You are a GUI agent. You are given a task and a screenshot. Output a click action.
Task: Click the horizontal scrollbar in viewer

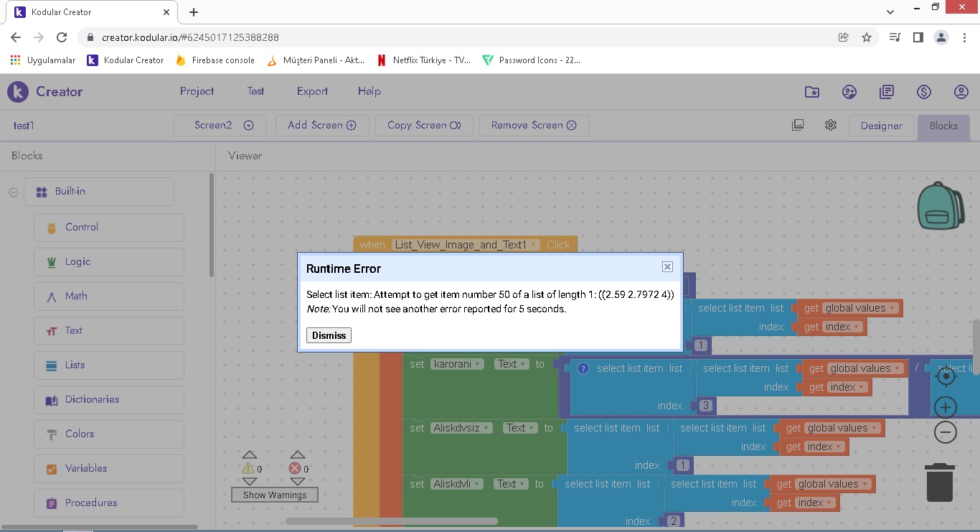(392, 521)
